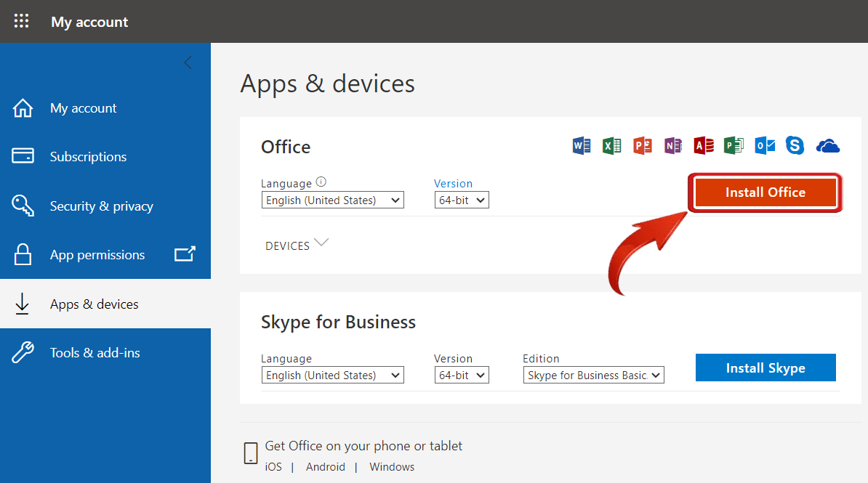Open the Office Language dropdown
Viewport: 868px width, 483px height.
tap(332, 200)
